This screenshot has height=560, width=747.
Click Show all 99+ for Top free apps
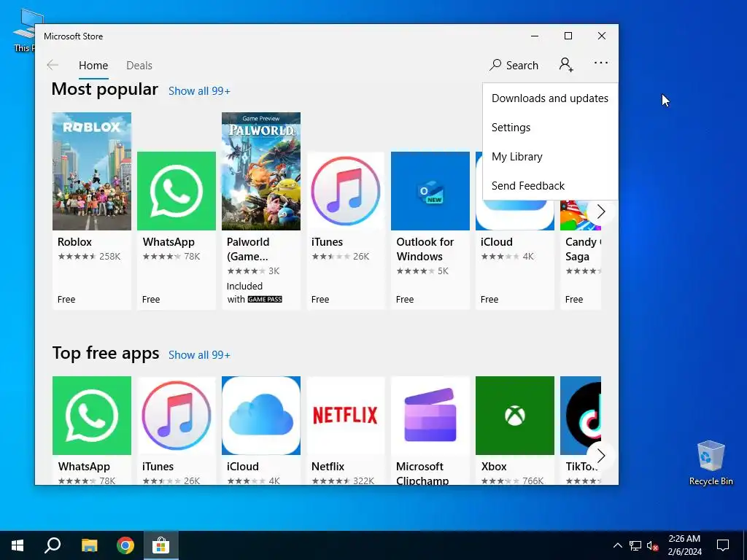tap(199, 355)
